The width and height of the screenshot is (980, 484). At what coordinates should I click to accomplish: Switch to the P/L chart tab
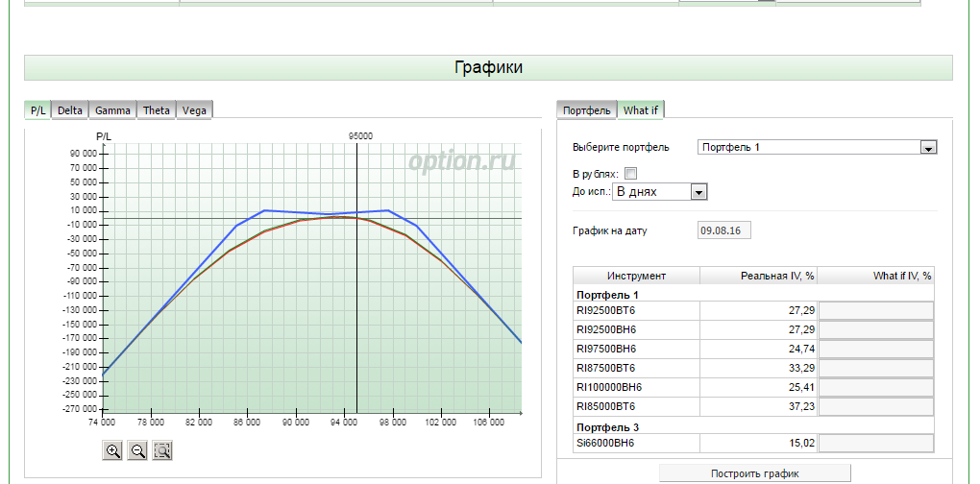click(37, 109)
